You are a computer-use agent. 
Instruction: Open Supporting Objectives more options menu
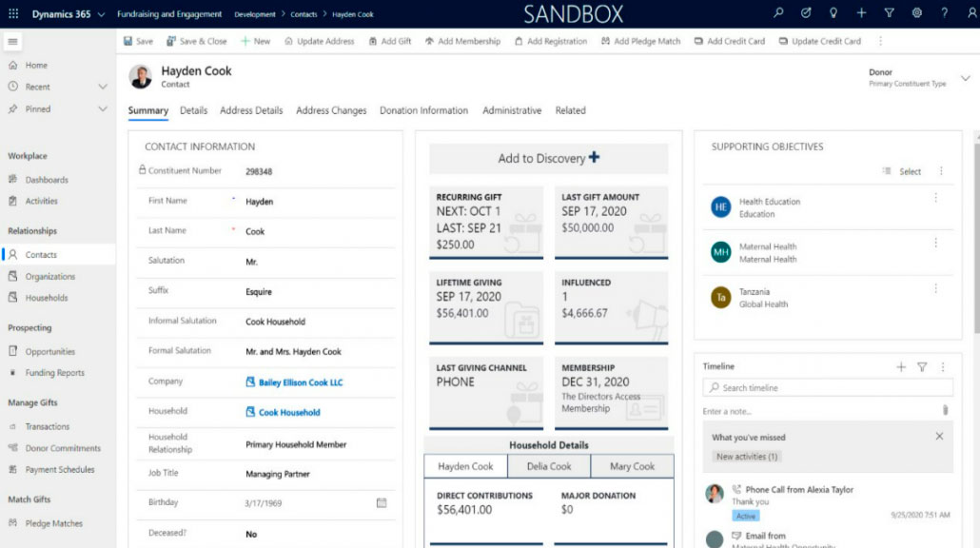point(941,170)
